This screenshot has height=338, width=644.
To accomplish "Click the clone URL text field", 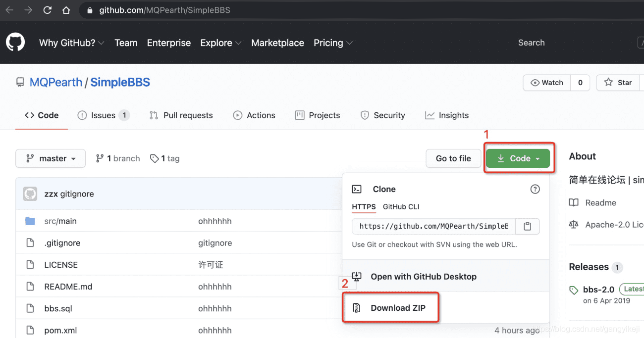I will point(434,226).
